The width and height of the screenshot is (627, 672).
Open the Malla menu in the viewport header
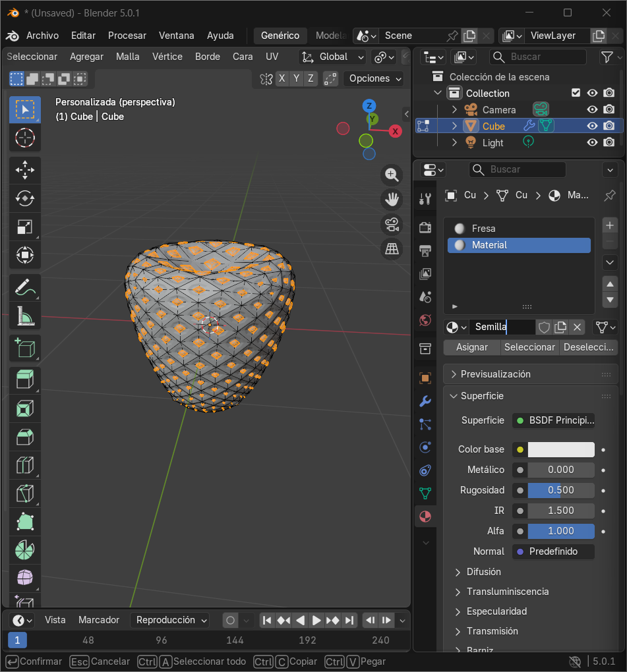pos(127,57)
